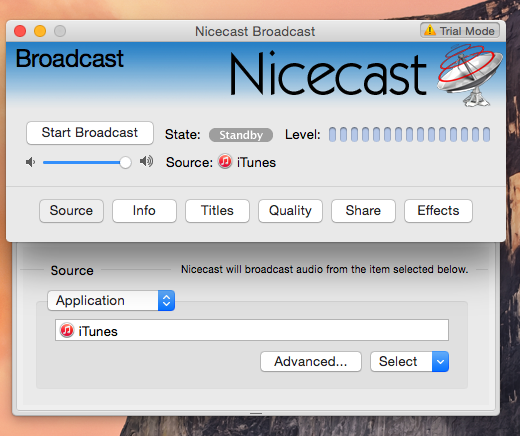Open the Quality settings

[x=290, y=211]
